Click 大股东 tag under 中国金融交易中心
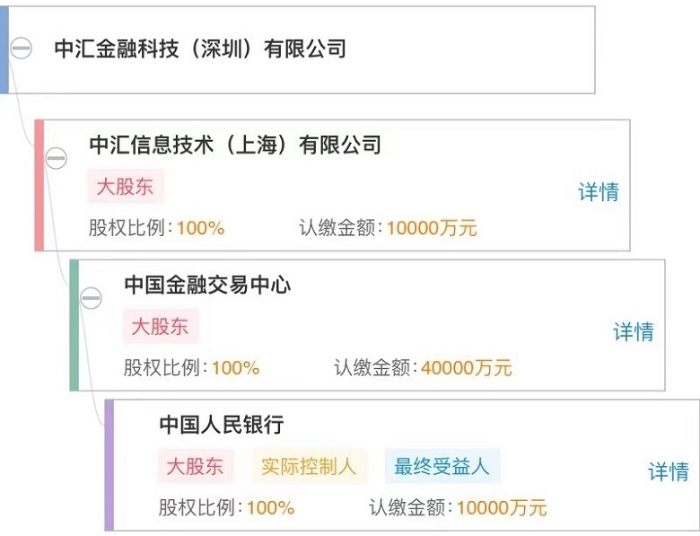The width and height of the screenshot is (700, 536). [160, 326]
